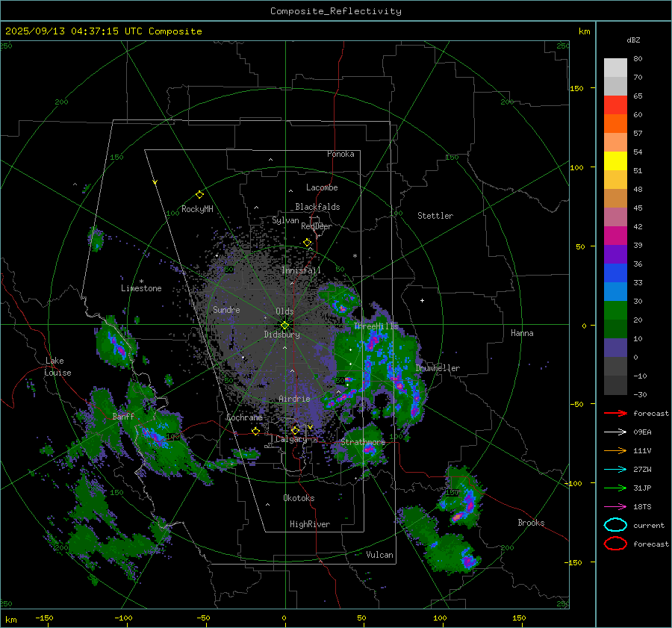Click the Banff label on the map
This screenshot has width=672, height=628.
(x=123, y=416)
